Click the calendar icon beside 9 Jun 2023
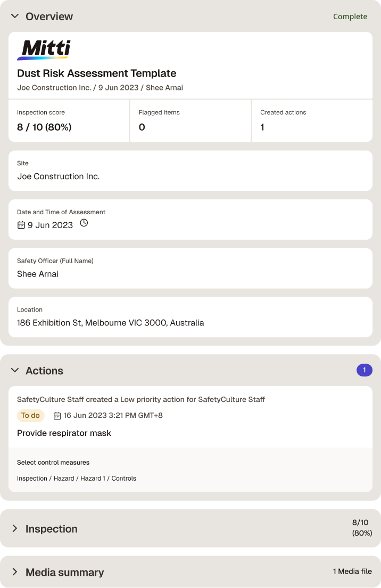This screenshot has height=588, width=381. (x=21, y=225)
